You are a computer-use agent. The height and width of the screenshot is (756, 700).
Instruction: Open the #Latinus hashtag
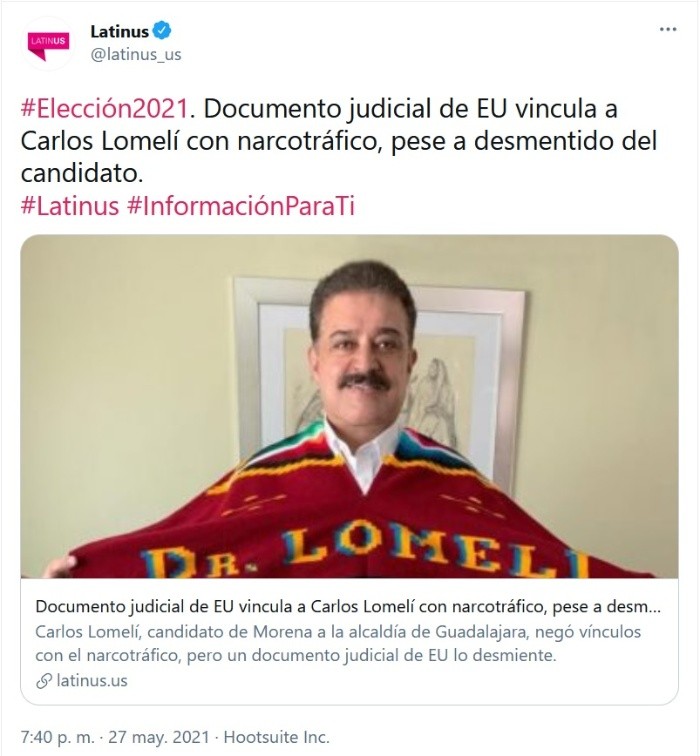point(70,205)
